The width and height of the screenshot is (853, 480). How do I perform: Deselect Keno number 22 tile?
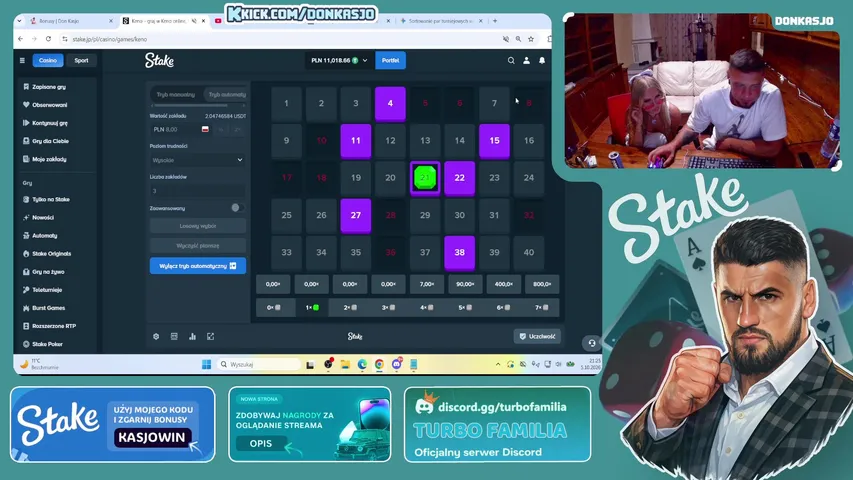pos(460,178)
